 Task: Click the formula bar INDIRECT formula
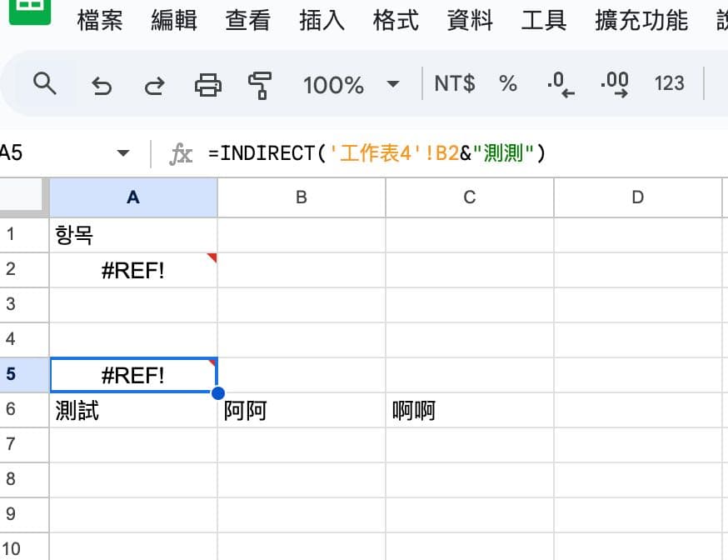pyautogui.click(x=376, y=153)
